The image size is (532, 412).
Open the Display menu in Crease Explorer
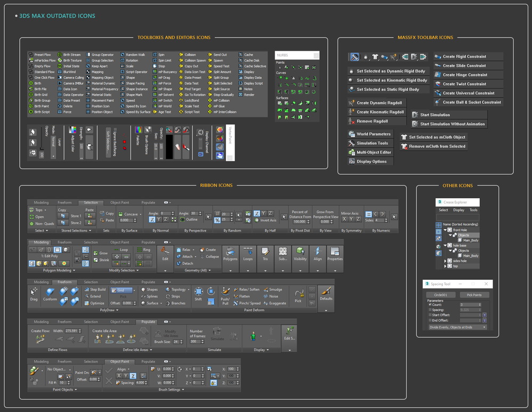click(x=458, y=210)
